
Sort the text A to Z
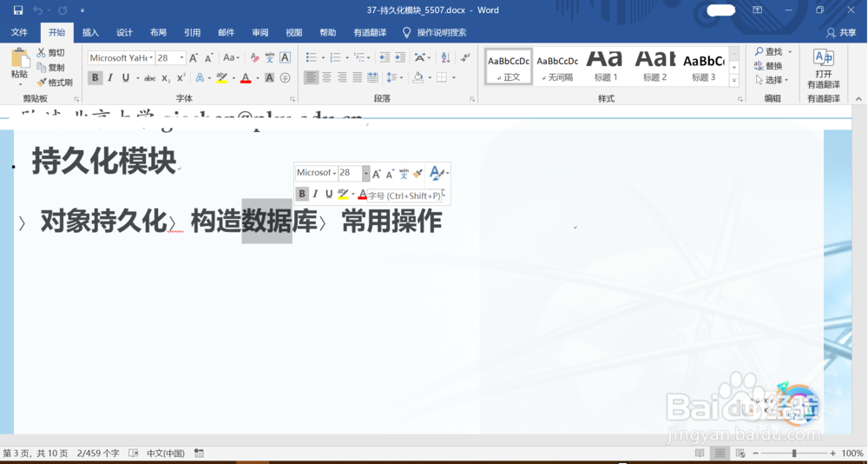(x=445, y=57)
